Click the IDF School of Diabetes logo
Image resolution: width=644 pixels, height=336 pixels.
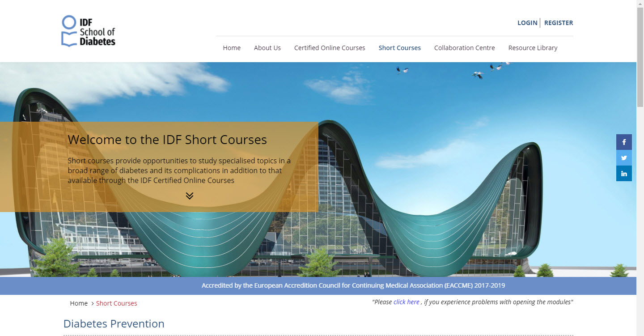click(88, 31)
